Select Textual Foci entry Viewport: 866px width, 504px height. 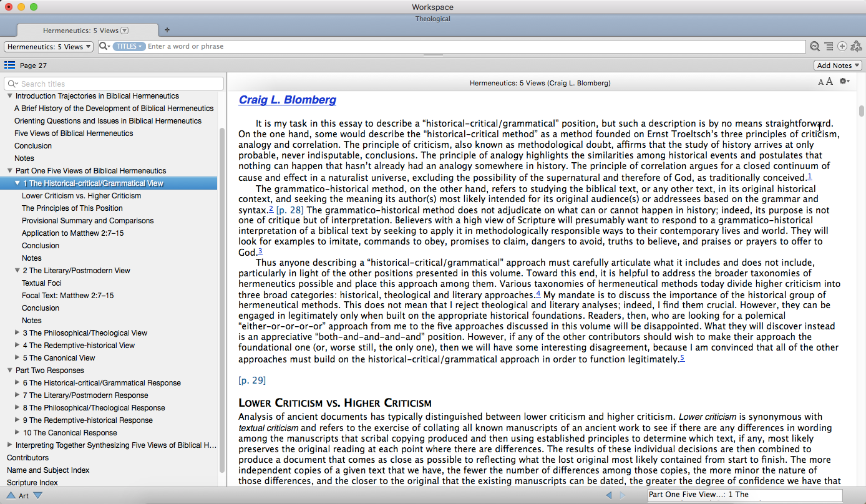pyautogui.click(x=42, y=283)
